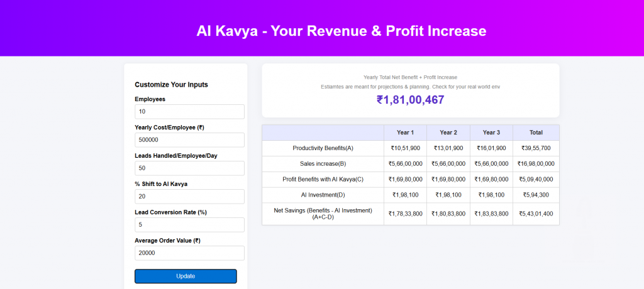Focus the Yearly Cost/Employee input
644x289 pixels.
pos(189,140)
